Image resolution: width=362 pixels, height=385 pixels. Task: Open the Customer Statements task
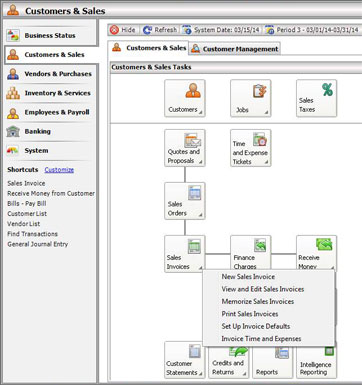pyautogui.click(x=185, y=361)
